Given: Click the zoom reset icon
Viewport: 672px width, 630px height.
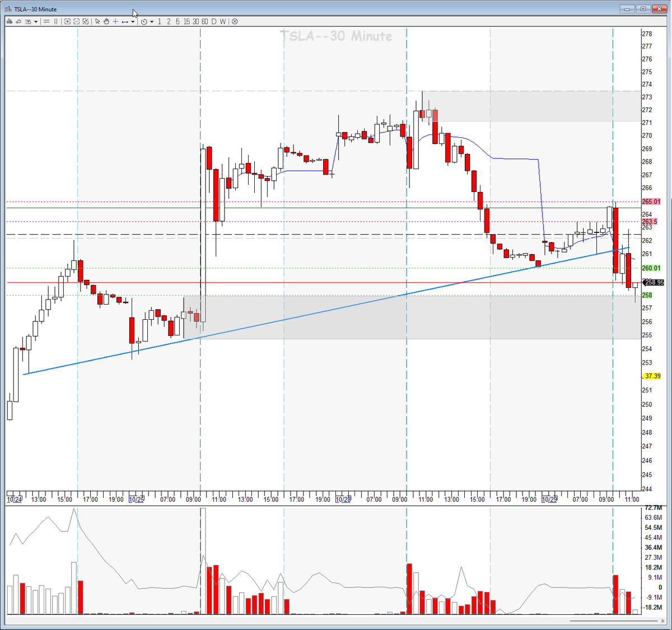Looking at the screenshot, I should 85,21.
